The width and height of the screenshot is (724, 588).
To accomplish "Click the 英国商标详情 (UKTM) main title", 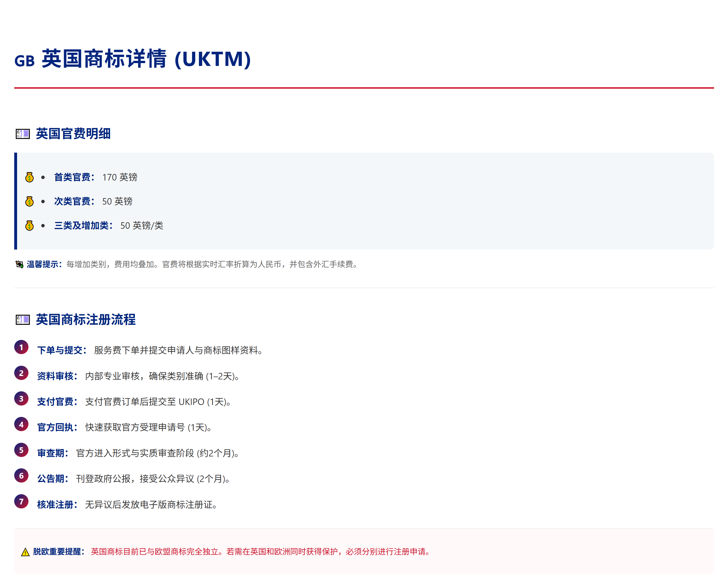I will click(146, 59).
